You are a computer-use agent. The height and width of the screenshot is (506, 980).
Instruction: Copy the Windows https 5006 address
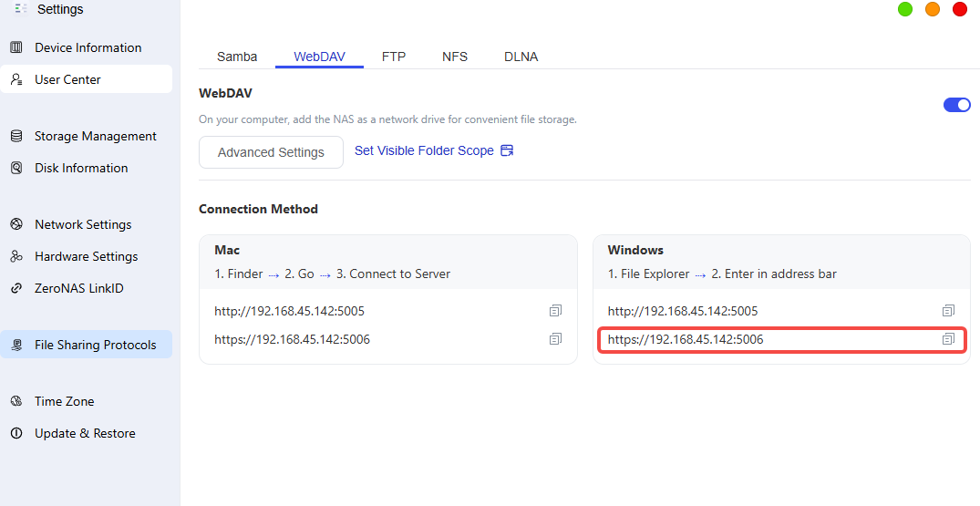tap(948, 338)
